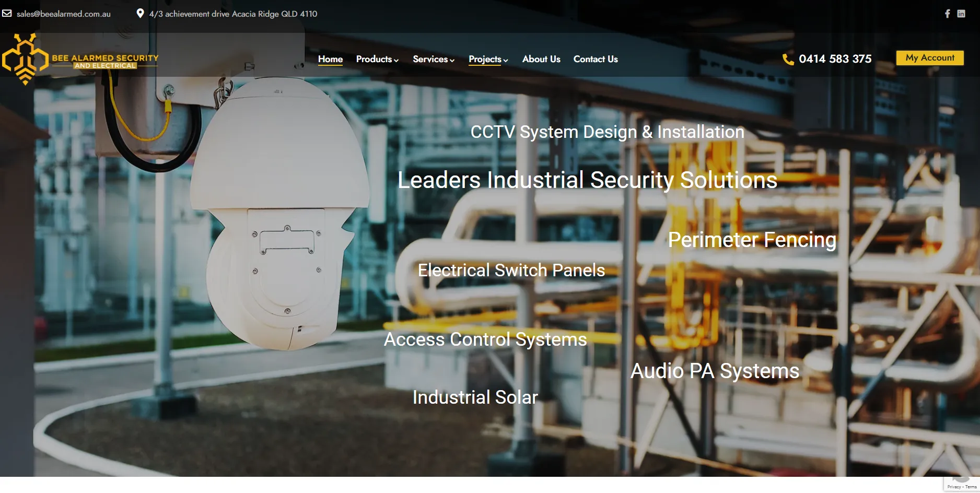Image resolution: width=980 pixels, height=493 pixels.
Task: Click the My Account button
Action: [x=930, y=57]
